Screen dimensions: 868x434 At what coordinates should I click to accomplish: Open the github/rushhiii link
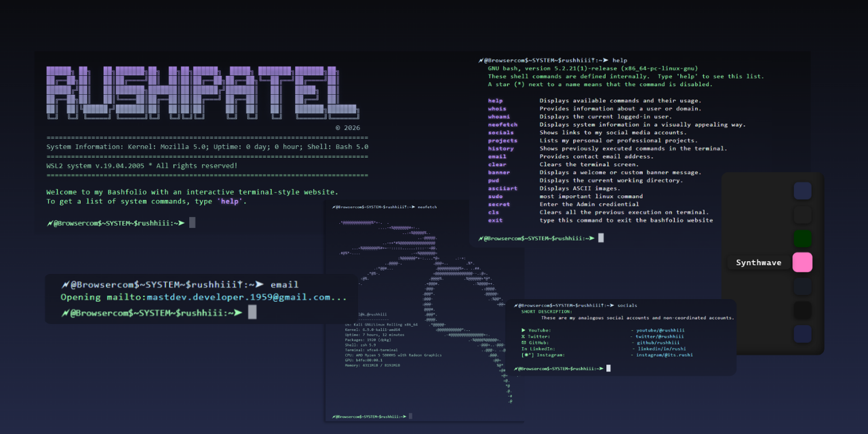658,342
